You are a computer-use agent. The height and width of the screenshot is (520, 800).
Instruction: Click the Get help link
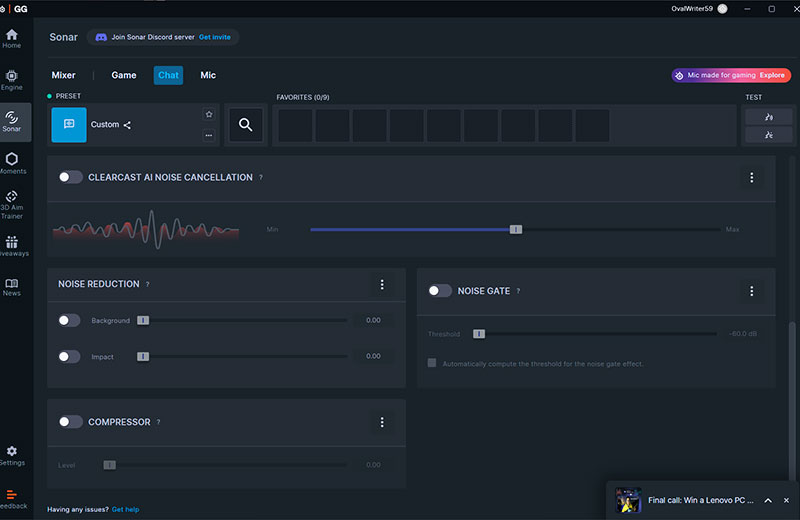pyautogui.click(x=125, y=509)
